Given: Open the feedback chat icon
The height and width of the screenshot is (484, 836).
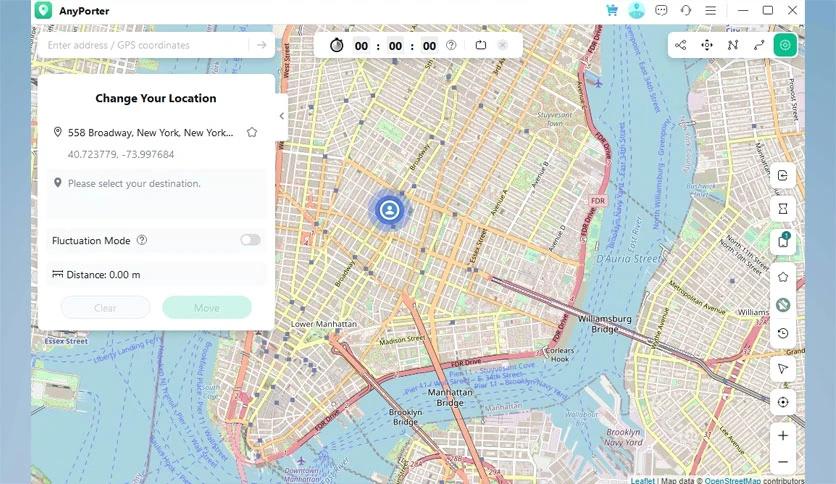Looking at the screenshot, I should (x=661, y=10).
